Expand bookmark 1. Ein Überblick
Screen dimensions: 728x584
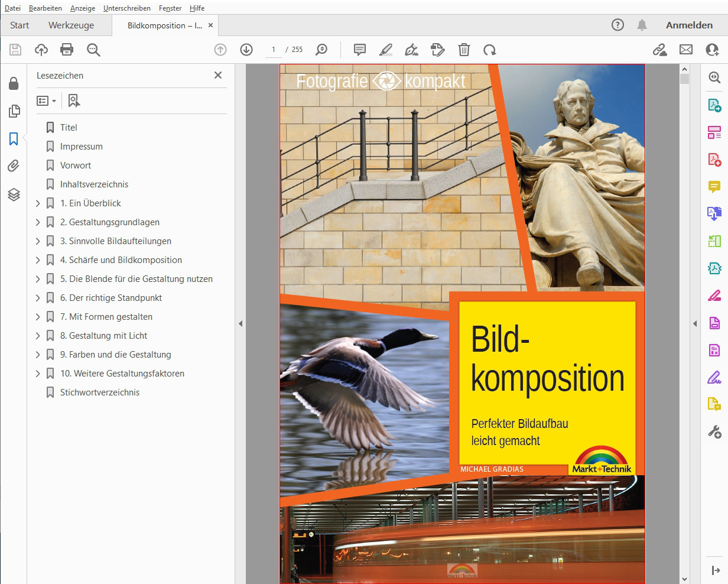pyautogui.click(x=38, y=203)
